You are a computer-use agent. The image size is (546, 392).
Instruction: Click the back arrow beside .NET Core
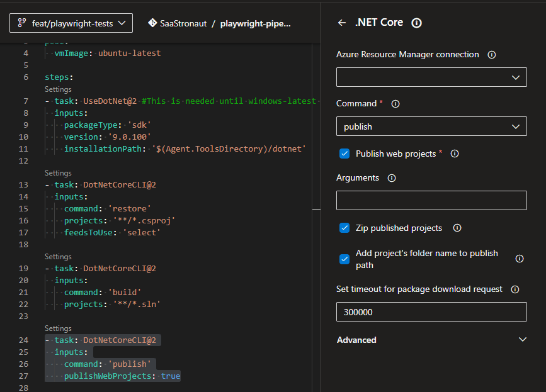click(x=342, y=23)
